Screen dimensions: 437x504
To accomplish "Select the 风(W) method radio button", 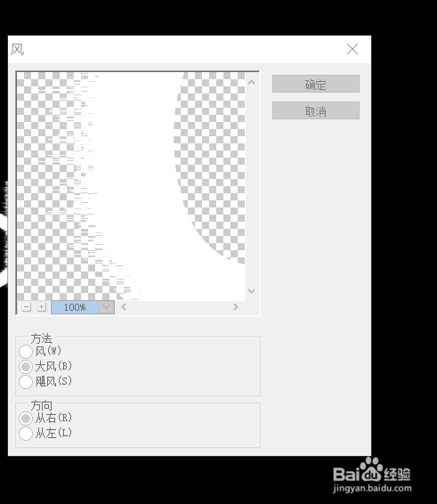I will click(26, 352).
